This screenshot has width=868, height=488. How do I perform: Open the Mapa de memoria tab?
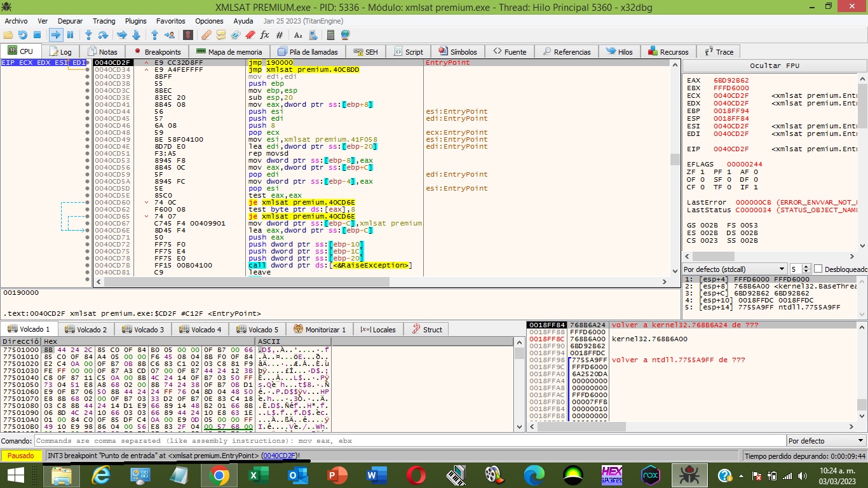click(x=229, y=51)
